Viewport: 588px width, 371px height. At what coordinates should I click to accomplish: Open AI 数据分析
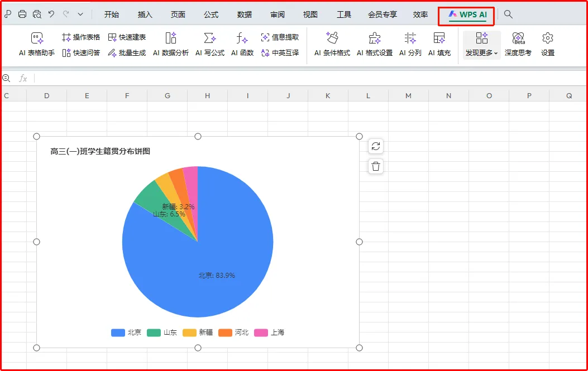click(171, 44)
